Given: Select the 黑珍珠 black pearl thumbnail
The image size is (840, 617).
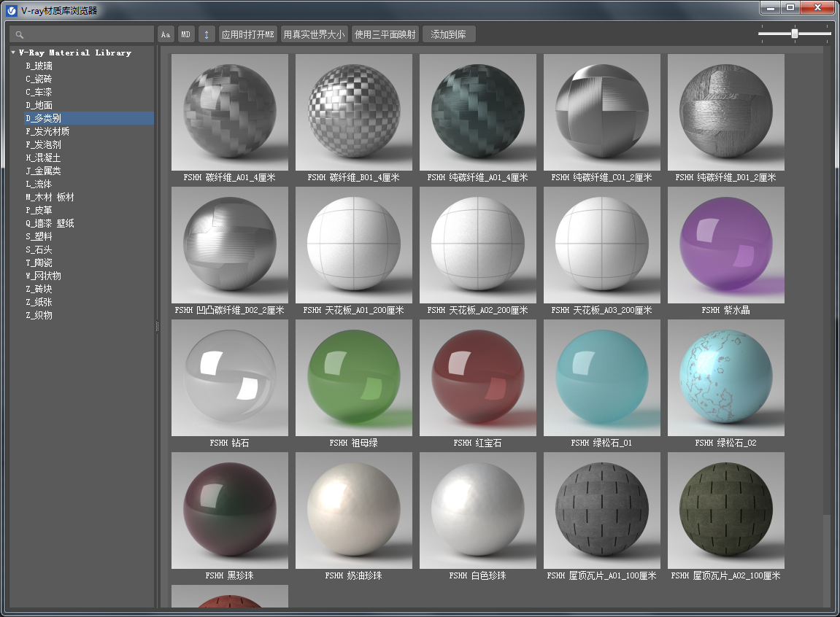Looking at the screenshot, I should tap(230, 511).
